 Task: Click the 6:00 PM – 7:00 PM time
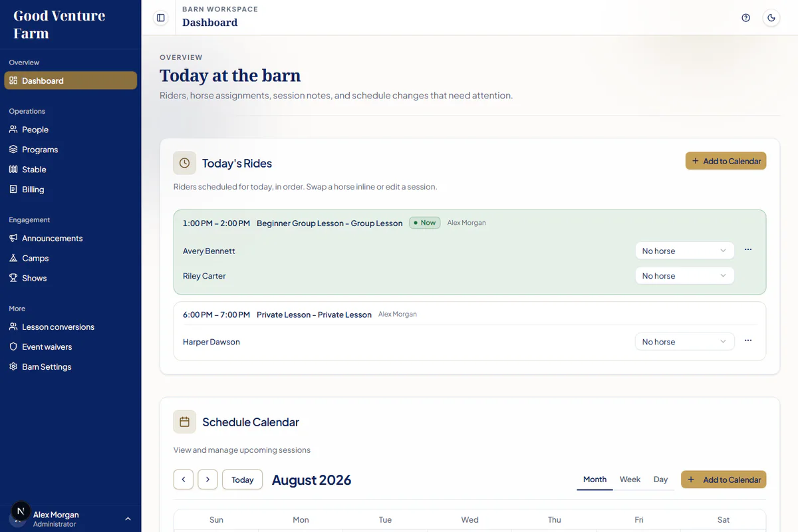pos(216,315)
